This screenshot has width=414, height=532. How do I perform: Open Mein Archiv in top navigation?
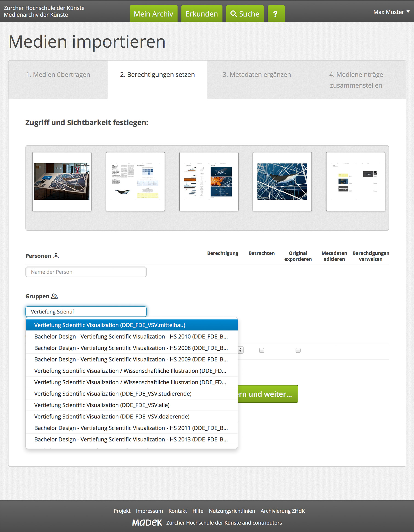pos(153,14)
